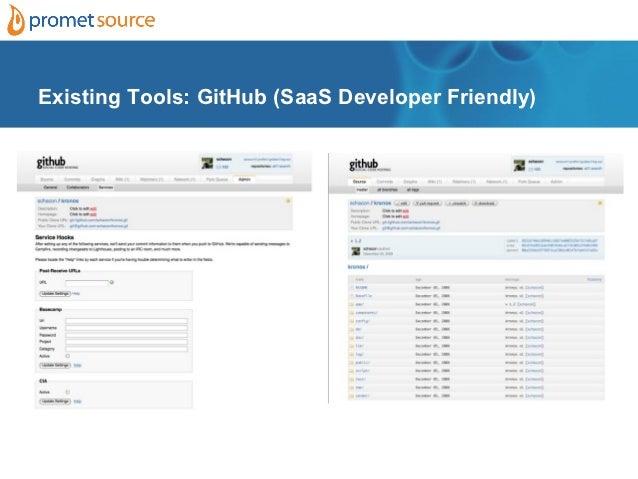This screenshot has width=638, height=479.
Task: Click edit button beside repo name
Action: (x=402, y=203)
